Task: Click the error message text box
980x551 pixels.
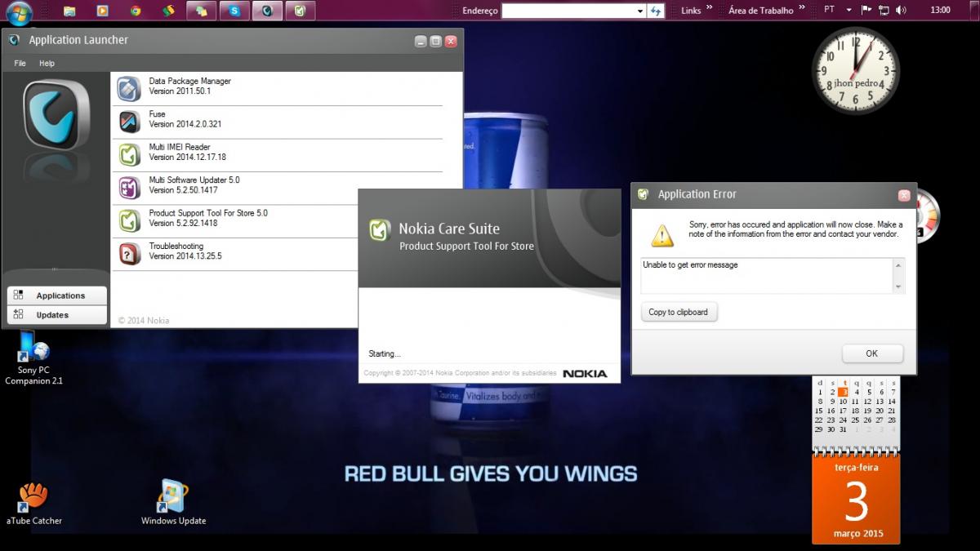Action: 767,276
